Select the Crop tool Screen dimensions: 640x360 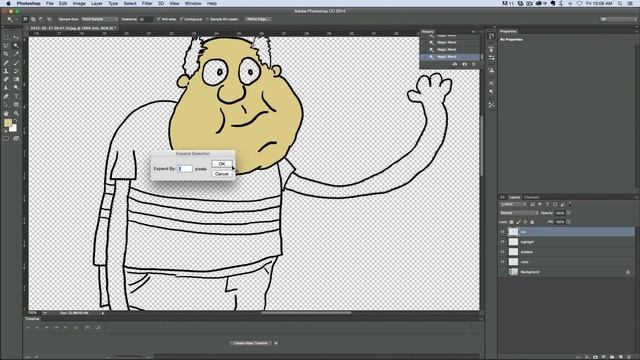[x=6, y=54]
